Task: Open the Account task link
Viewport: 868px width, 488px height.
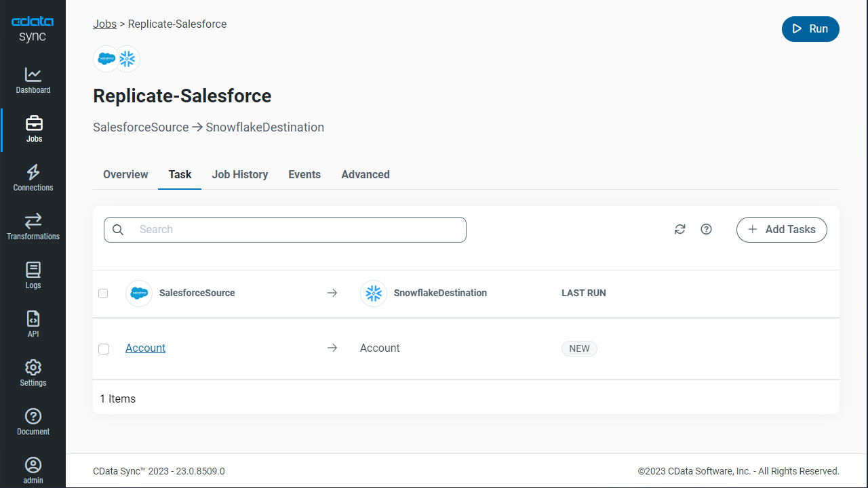Action: pos(145,348)
